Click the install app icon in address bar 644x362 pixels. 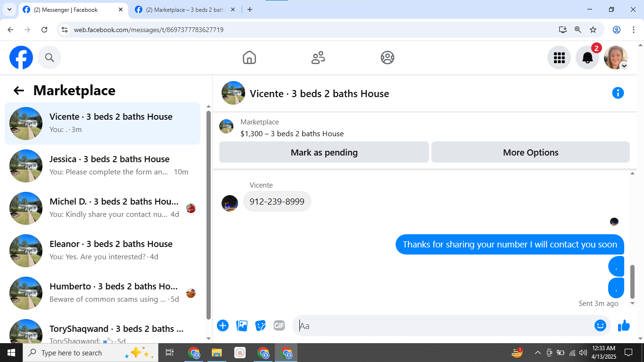pyautogui.click(x=563, y=30)
